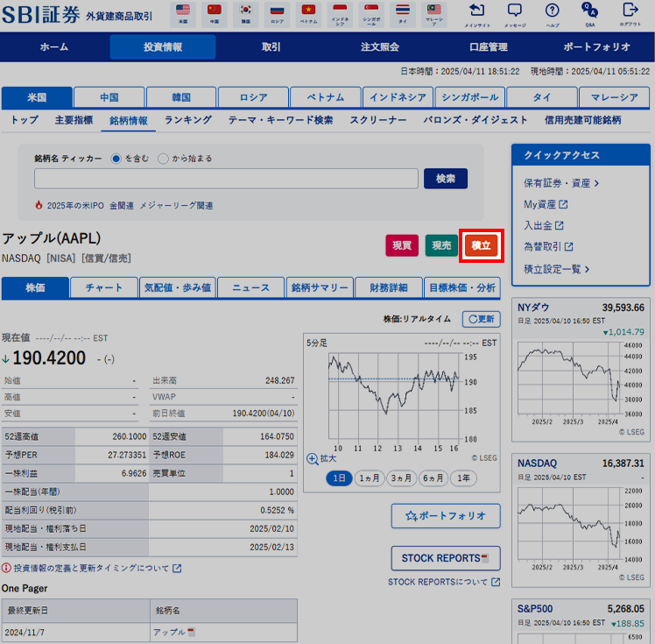Screen dimensions: 655x644
Task: Click the 検索 search button
Action: click(446, 179)
